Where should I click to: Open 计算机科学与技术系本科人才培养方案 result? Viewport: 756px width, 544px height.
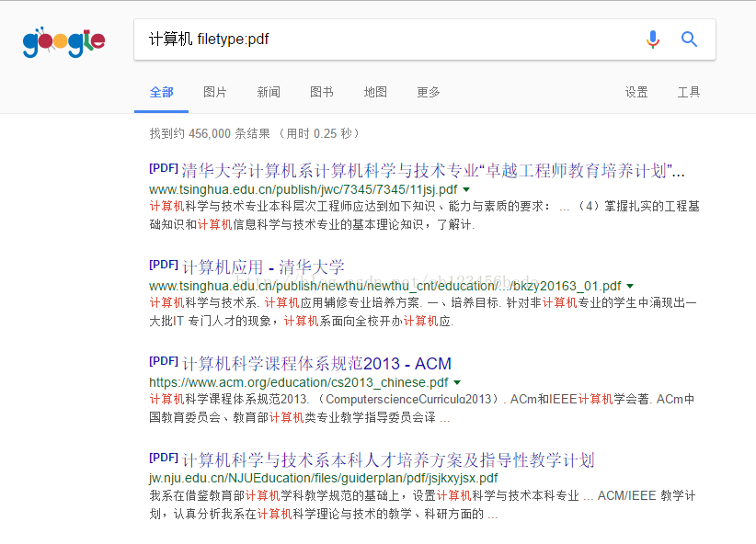coord(372,459)
